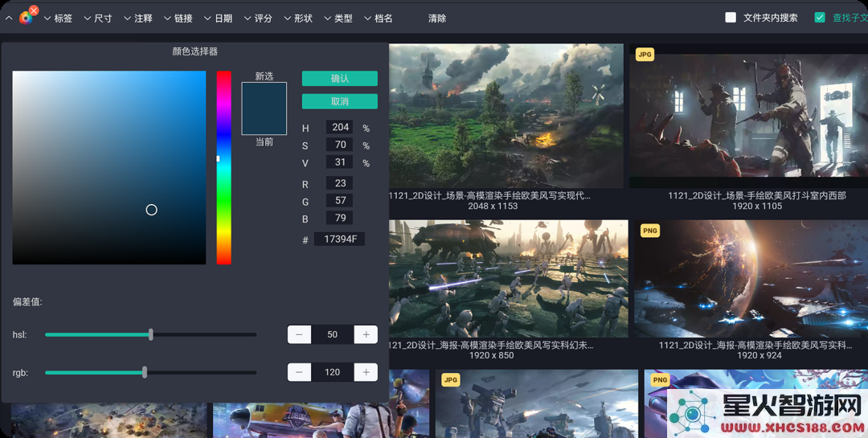Remove the color filter via red X badge
868x438 pixels.
pos(34,10)
